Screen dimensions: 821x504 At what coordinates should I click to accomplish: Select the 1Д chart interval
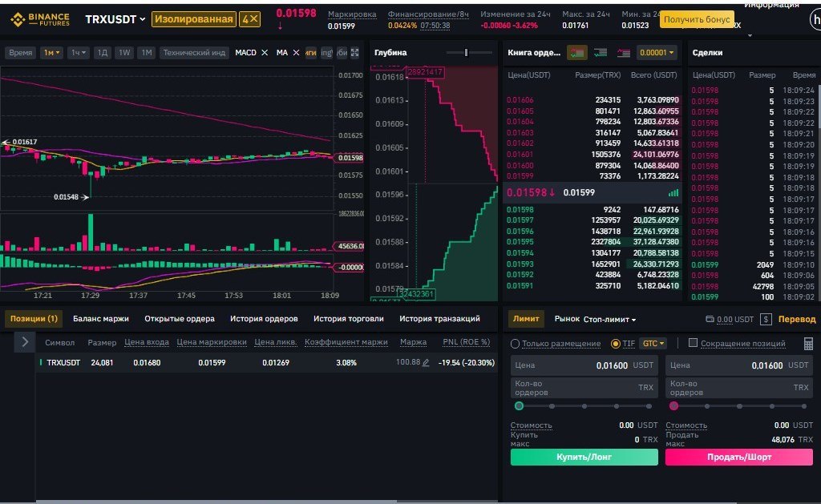tap(102, 52)
